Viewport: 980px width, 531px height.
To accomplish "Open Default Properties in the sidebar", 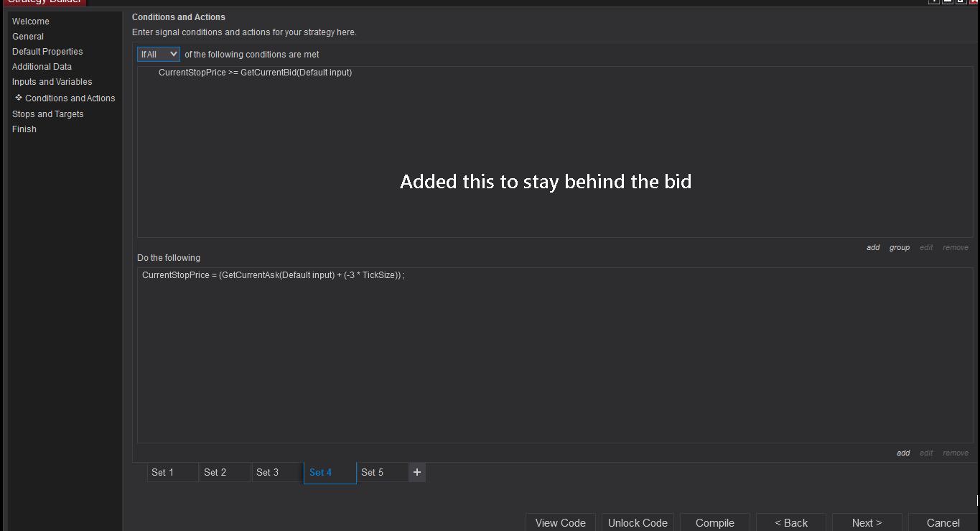I will pyautogui.click(x=47, y=52).
